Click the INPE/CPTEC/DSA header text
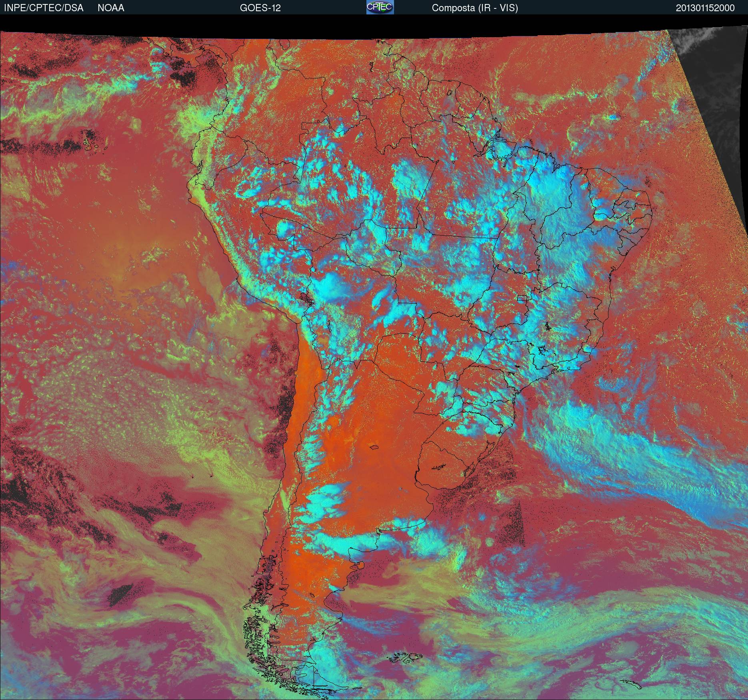 pos(44,8)
